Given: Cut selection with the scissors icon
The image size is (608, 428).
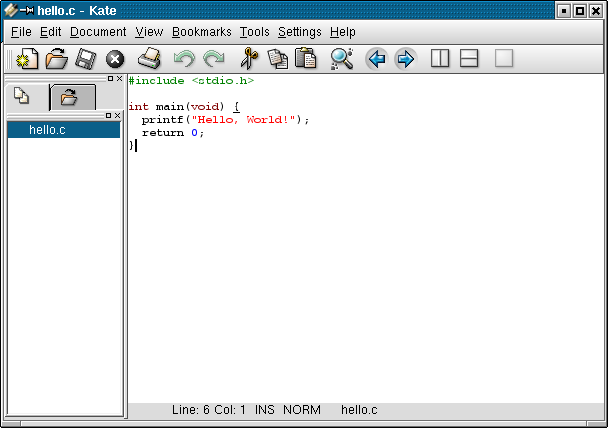Looking at the screenshot, I should point(249,59).
